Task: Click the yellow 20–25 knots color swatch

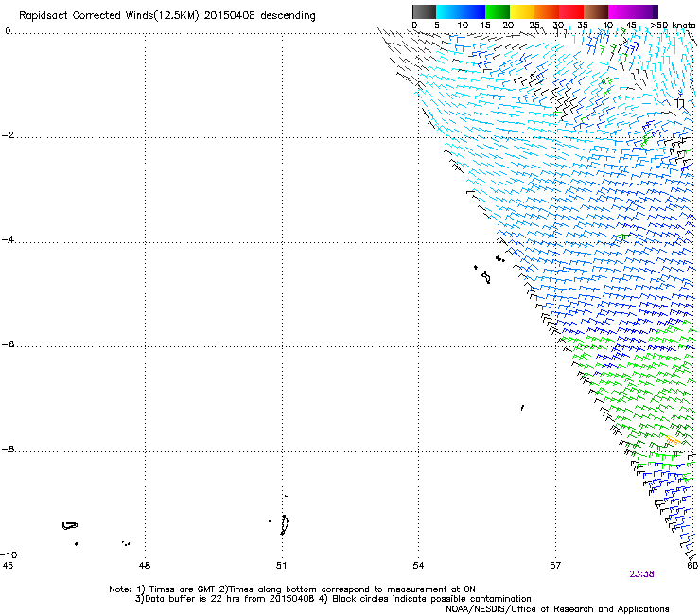Action: [522, 11]
